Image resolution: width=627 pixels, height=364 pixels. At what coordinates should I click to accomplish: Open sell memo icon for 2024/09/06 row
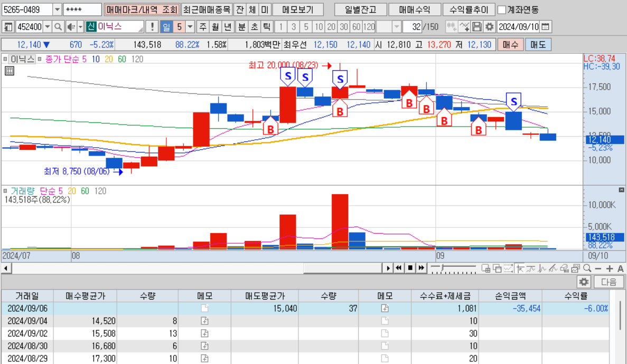[385, 309]
